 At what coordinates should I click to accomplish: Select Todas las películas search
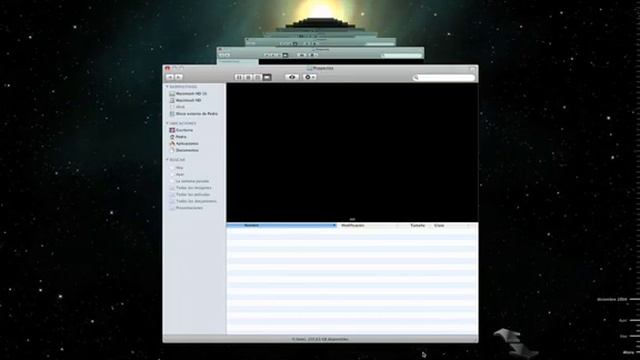190,195
